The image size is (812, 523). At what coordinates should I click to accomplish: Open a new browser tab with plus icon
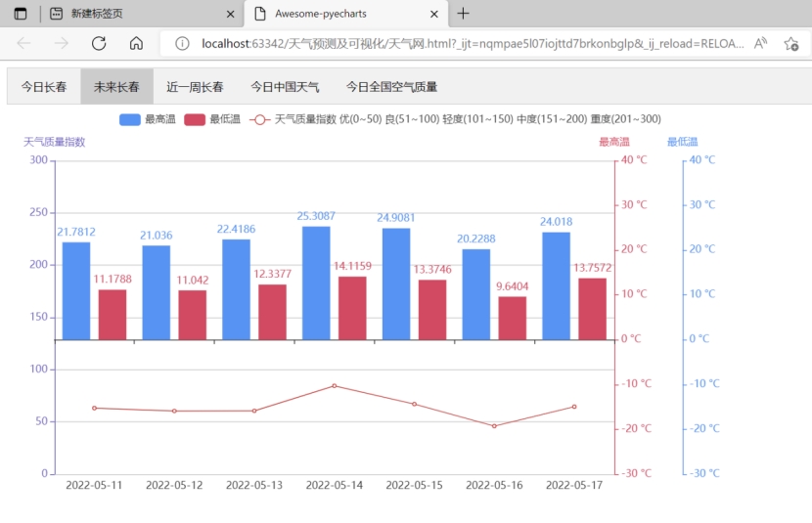point(463,14)
